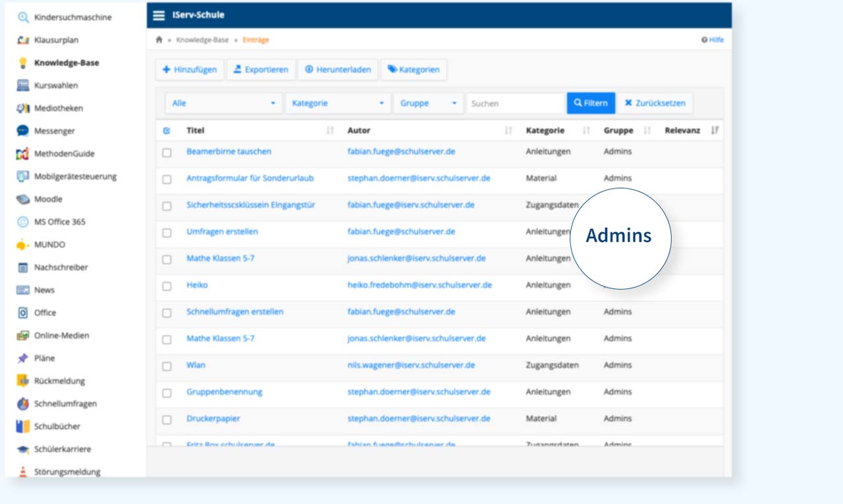Tick checkbox for Beamerbirne tauschen

[167, 153]
